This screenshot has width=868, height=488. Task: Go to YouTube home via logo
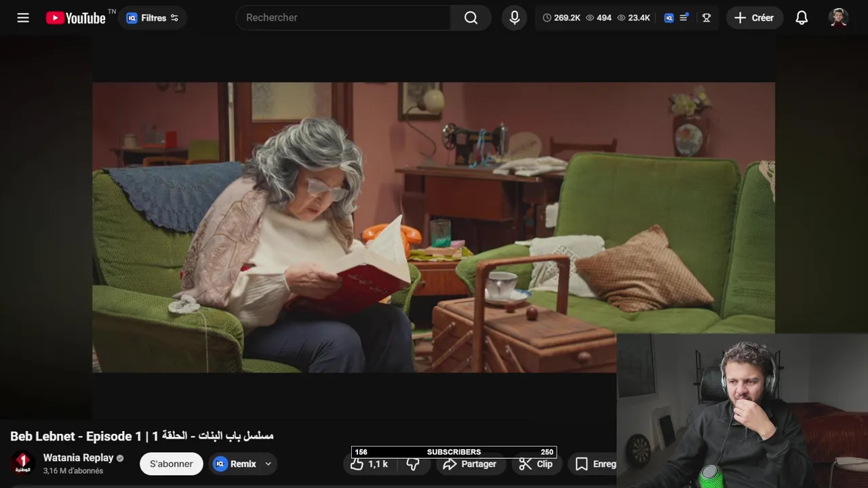tap(75, 18)
